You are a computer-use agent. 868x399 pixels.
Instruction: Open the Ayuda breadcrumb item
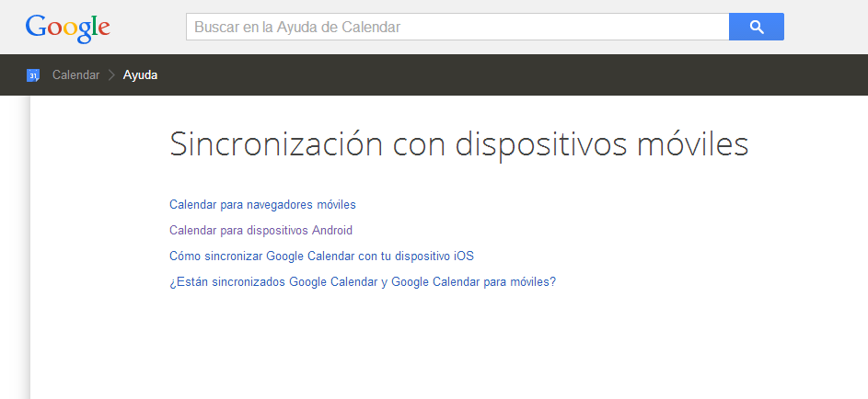[x=140, y=75]
